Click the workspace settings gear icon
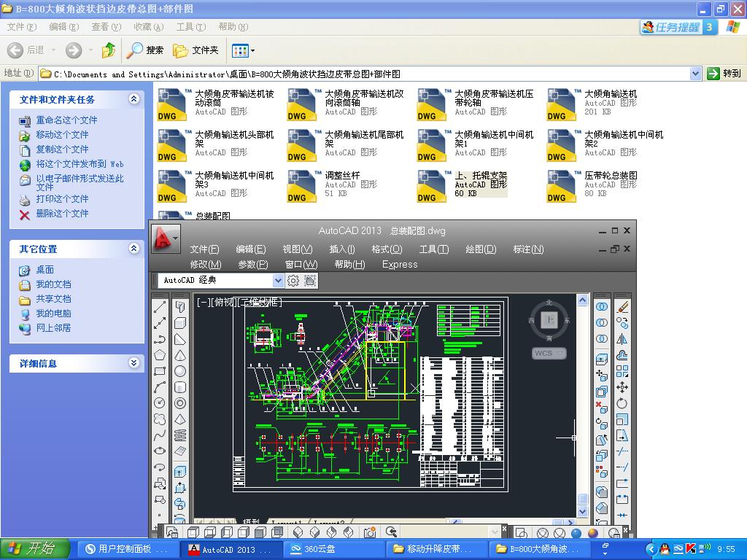This screenshot has width=747, height=560. pyautogui.click(x=293, y=281)
